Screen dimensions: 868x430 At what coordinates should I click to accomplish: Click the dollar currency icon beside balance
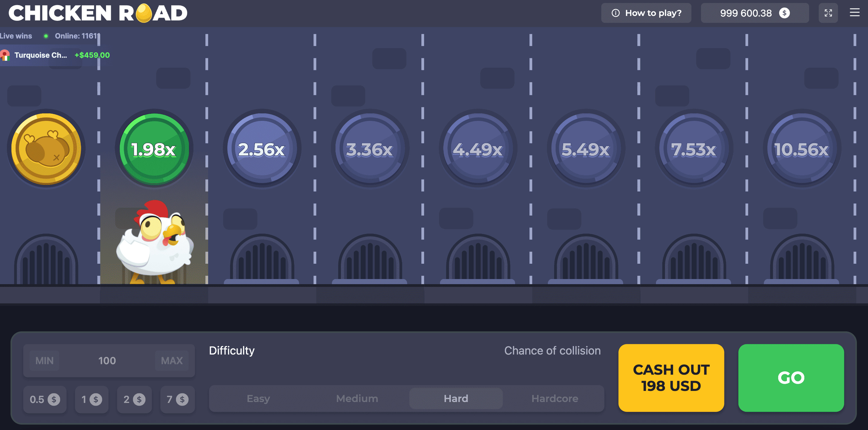pyautogui.click(x=784, y=13)
